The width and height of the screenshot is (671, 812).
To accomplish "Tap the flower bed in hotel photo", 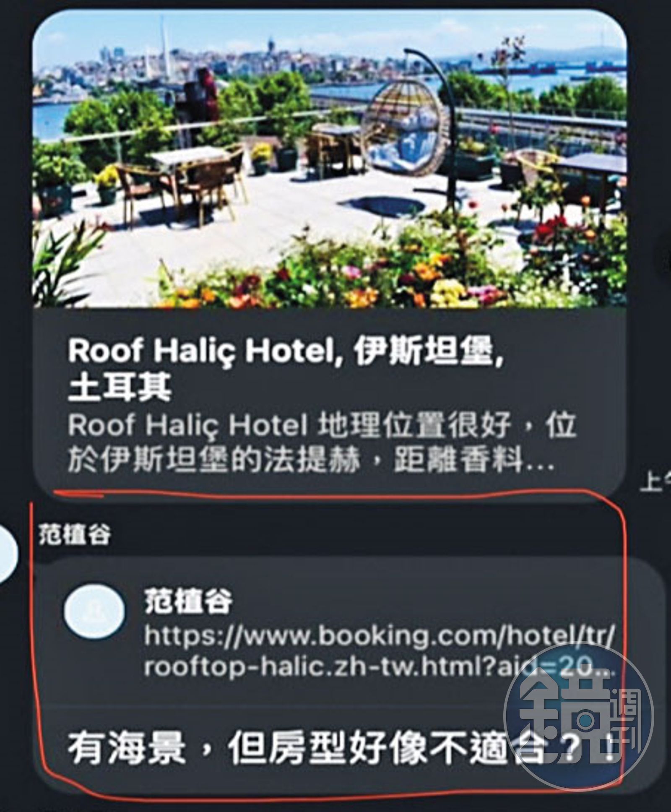I will 377,268.
